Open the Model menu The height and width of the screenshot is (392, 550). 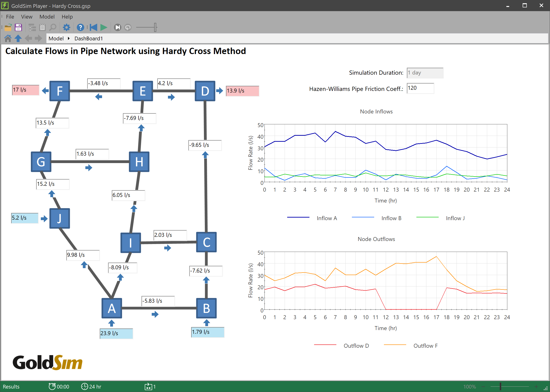click(47, 17)
